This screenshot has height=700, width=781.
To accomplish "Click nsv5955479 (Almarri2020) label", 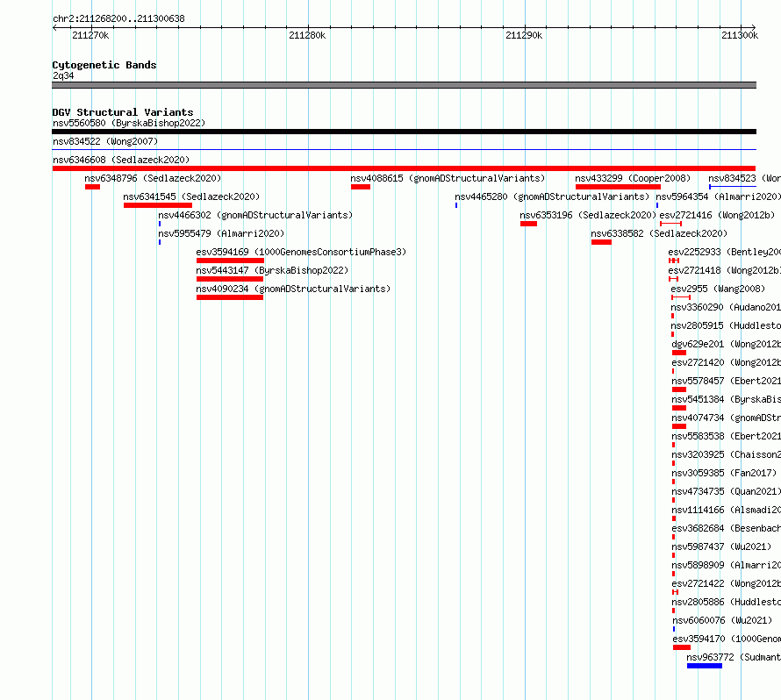I will tap(221, 233).
